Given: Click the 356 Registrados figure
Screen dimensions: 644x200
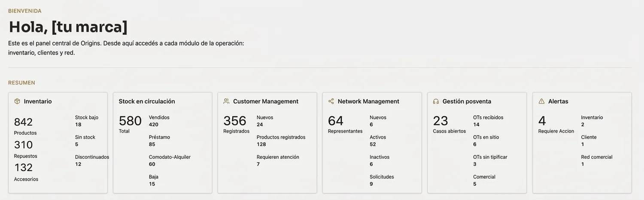Looking at the screenshot, I should coord(235,121).
